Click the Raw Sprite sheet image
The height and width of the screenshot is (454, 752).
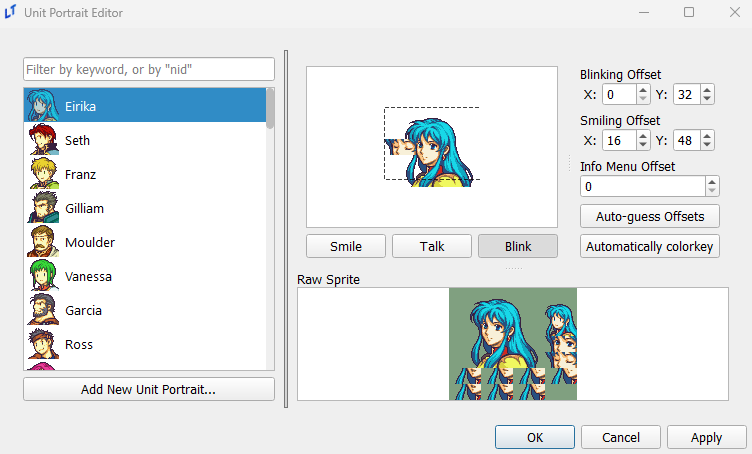click(513, 344)
